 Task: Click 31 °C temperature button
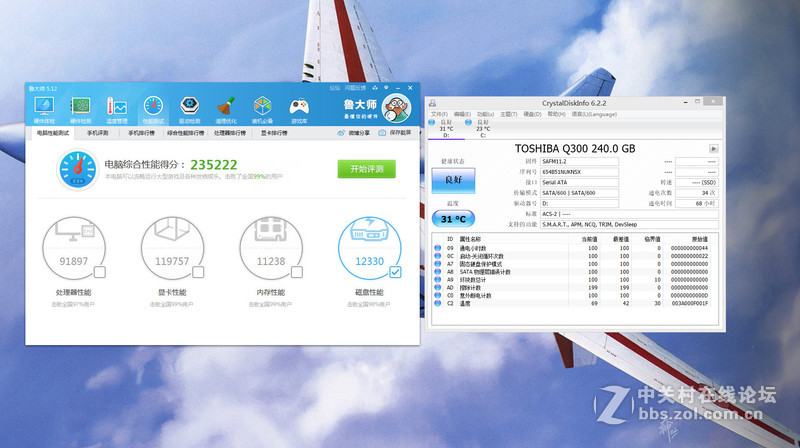tap(453, 219)
